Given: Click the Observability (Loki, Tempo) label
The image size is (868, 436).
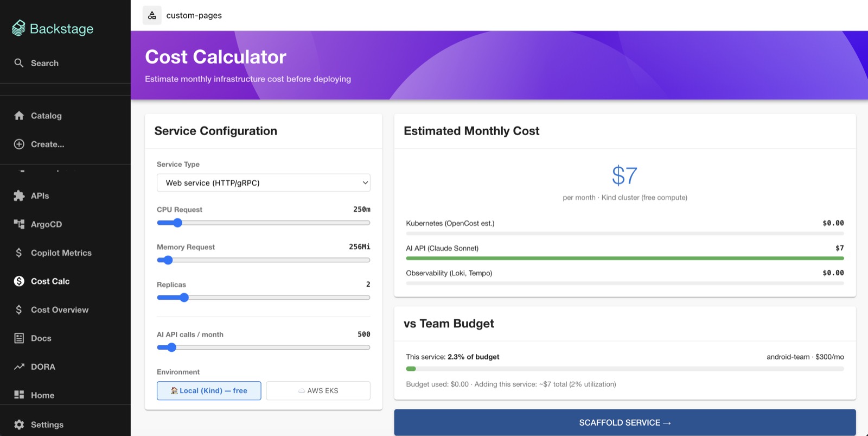Looking at the screenshot, I should point(449,273).
